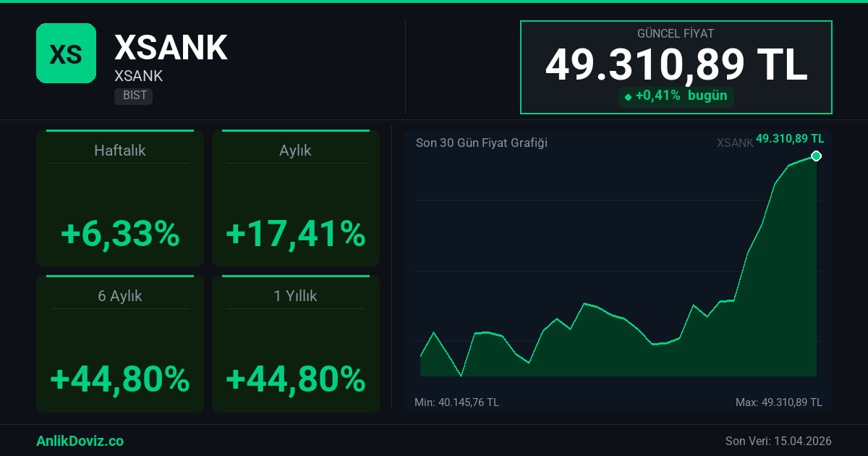Click the +17,41% monthly change value
Screen dimensions: 868x456
(x=295, y=235)
